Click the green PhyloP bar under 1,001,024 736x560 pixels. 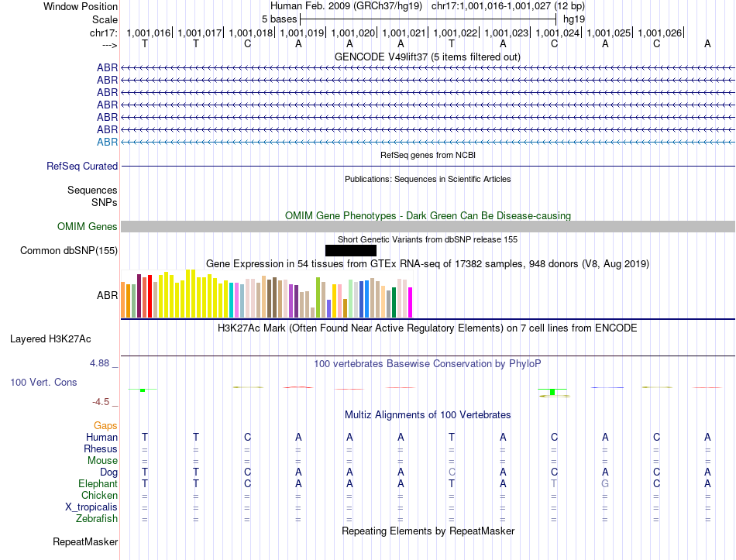point(552,392)
